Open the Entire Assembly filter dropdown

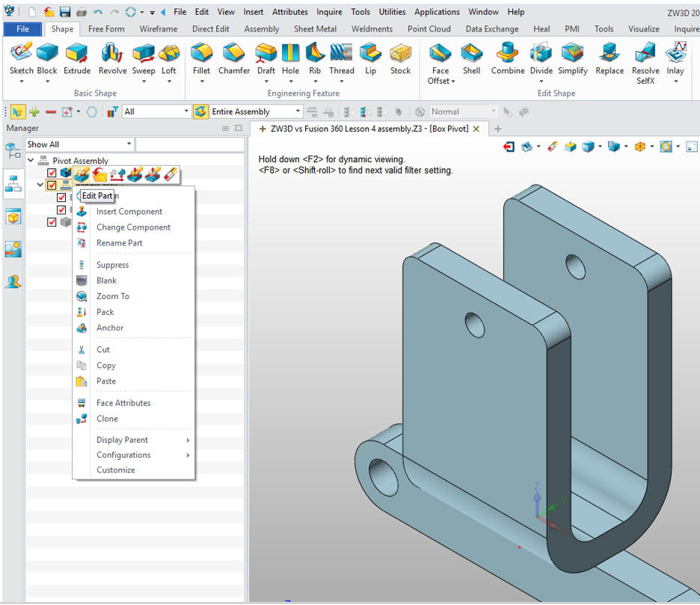pyautogui.click(x=297, y=111)
